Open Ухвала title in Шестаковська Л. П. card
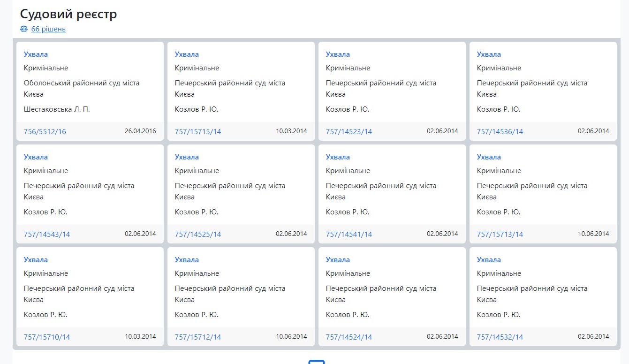Image resolution: width=629 pixels, height=364 pixels. (36, 54)
